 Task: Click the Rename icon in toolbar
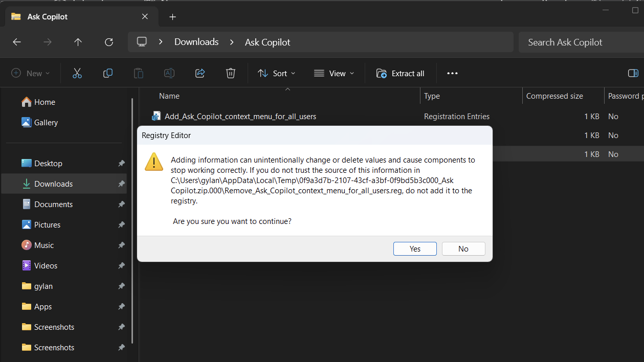pyautogui.click(x=169, y=73)
